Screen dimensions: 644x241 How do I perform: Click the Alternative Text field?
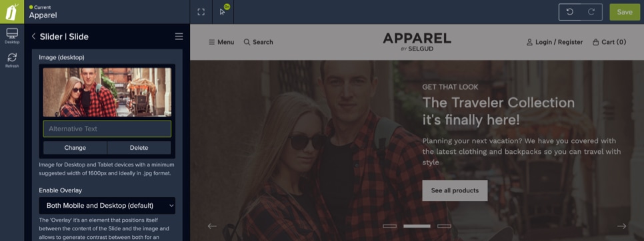(107, 128)
